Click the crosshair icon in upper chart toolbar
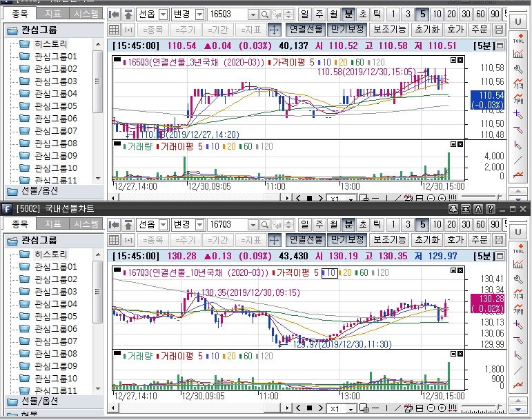The width and height of the screenshot is (532, 420). coord(274,30)
